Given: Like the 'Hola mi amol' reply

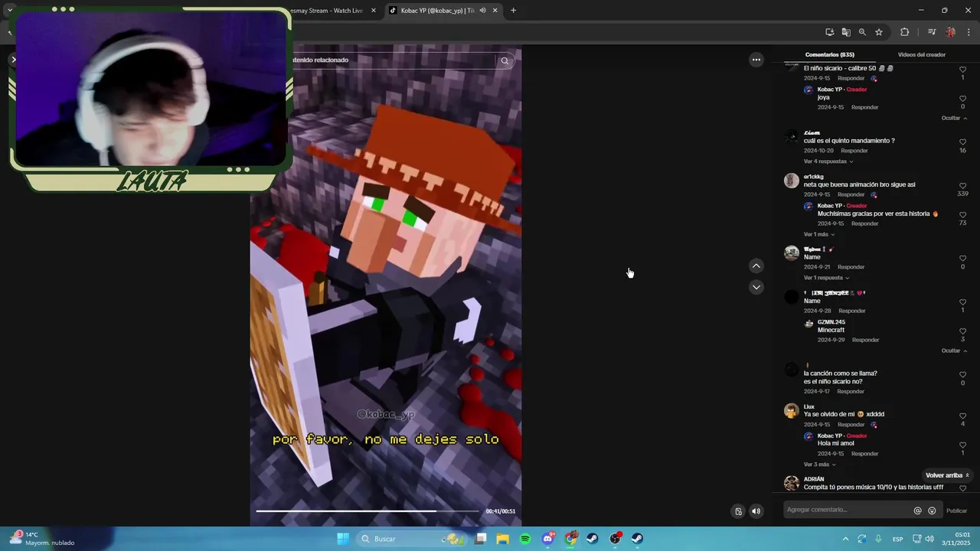Looking at the screenshot, I should (x=962, y=445).
